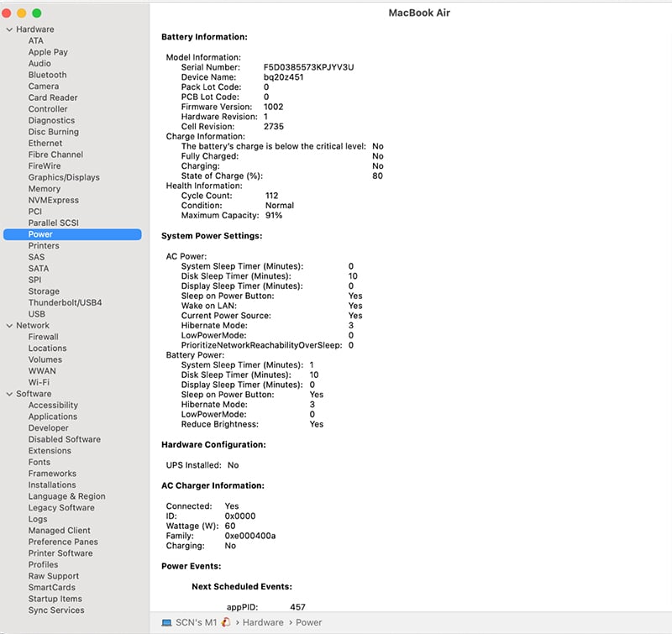Viewport: 672px width, 634px height.
Task: Click the green zoom window button
Action: (x=37, y=13)
